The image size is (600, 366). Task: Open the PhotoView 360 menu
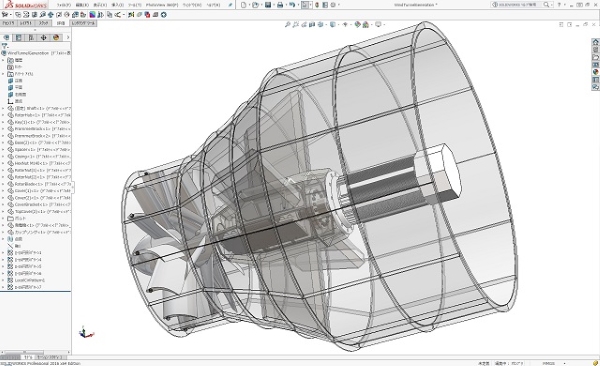coord(162,5)
